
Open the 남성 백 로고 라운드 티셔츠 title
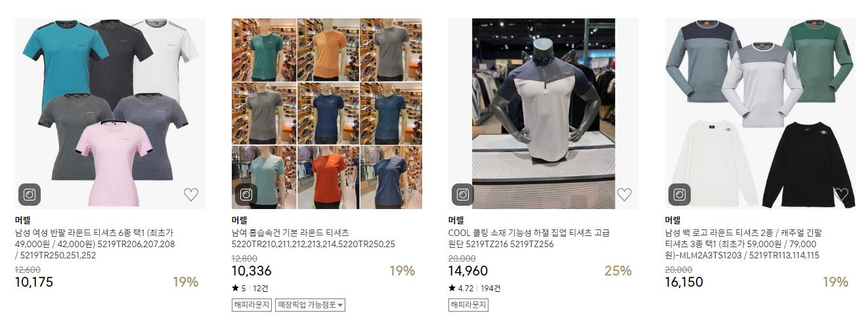(x=745, y=244)
